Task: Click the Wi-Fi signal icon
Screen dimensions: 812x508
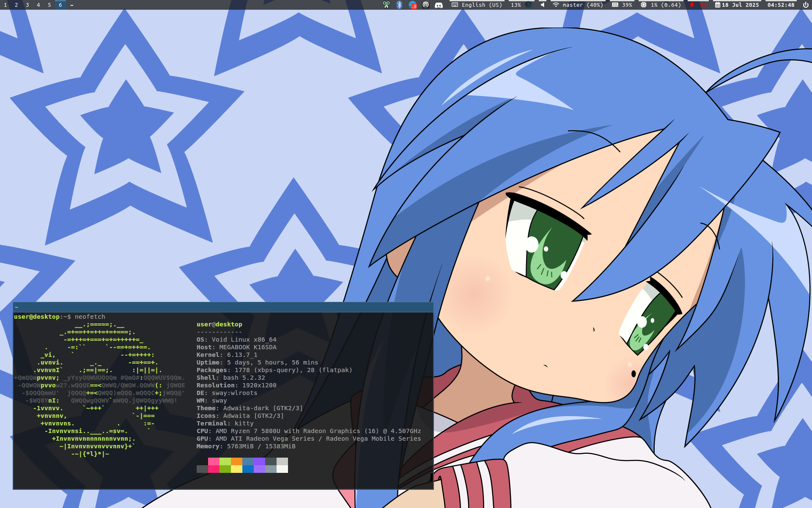Action: point(556,5)
